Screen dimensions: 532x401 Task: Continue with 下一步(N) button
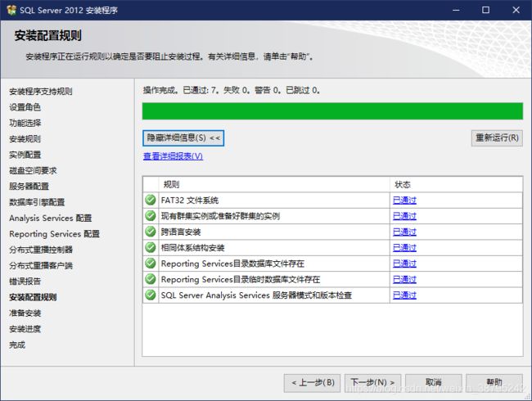pyautogui.click(x=372, y=383)
